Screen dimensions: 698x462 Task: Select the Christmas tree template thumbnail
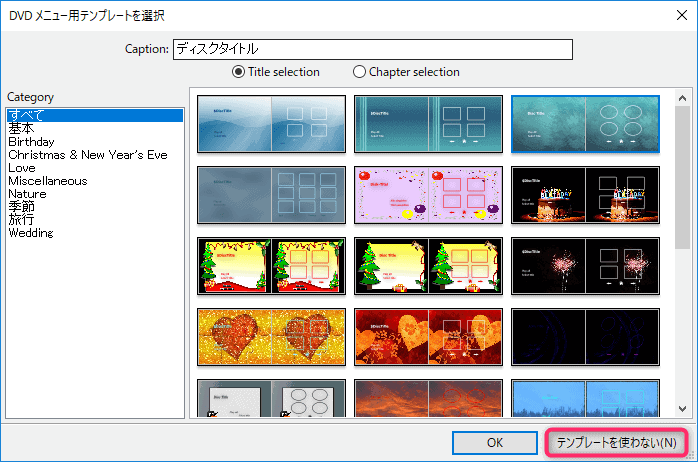(x=271, y=266)
